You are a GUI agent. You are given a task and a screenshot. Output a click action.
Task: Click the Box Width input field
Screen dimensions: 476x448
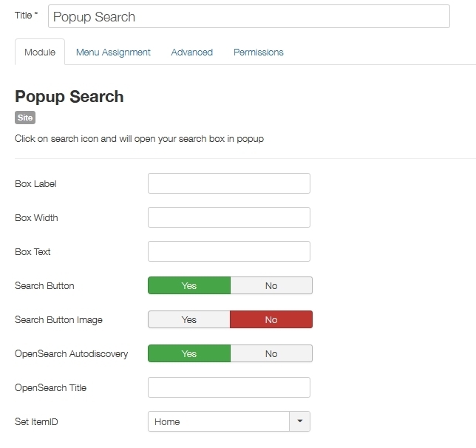point(228,217)
